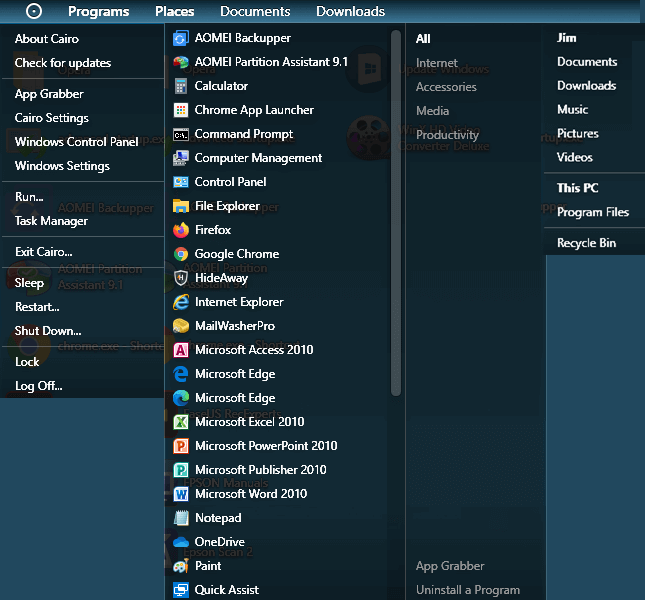The height and width of the screenshot is (600, 645).
Task: Open HideAway shield icon
Action: pos(181,278)
